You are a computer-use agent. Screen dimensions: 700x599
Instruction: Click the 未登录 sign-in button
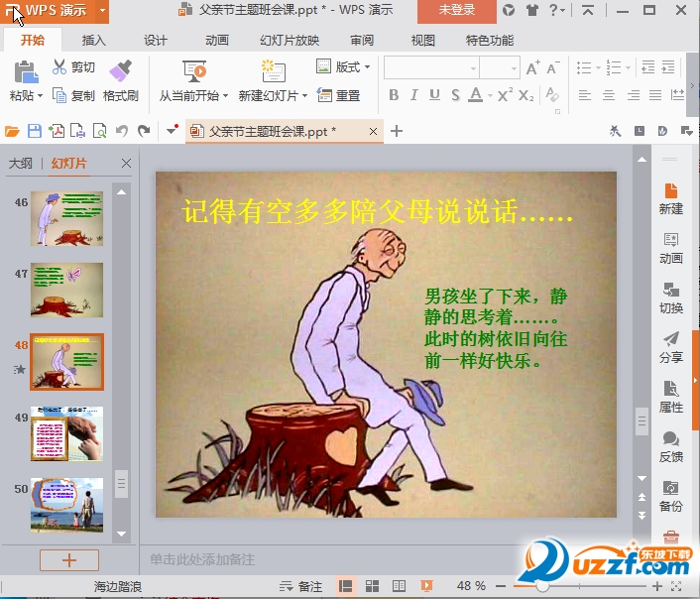point(457,10)
